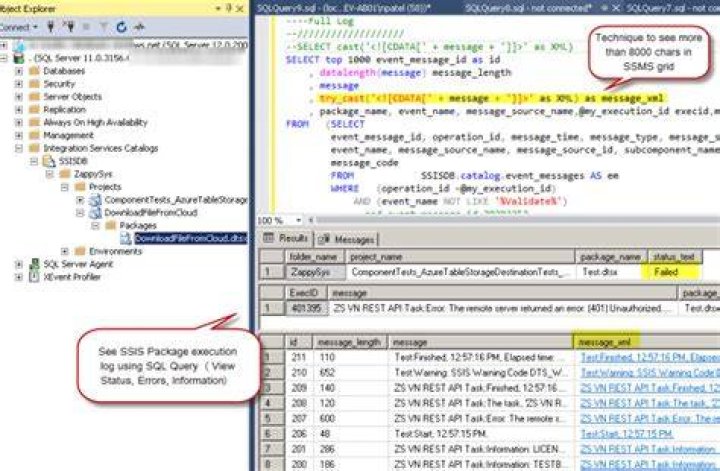The height and width of the screenshot is (471, 720).
Task: Expand the Management node
Action: (19, 135)
